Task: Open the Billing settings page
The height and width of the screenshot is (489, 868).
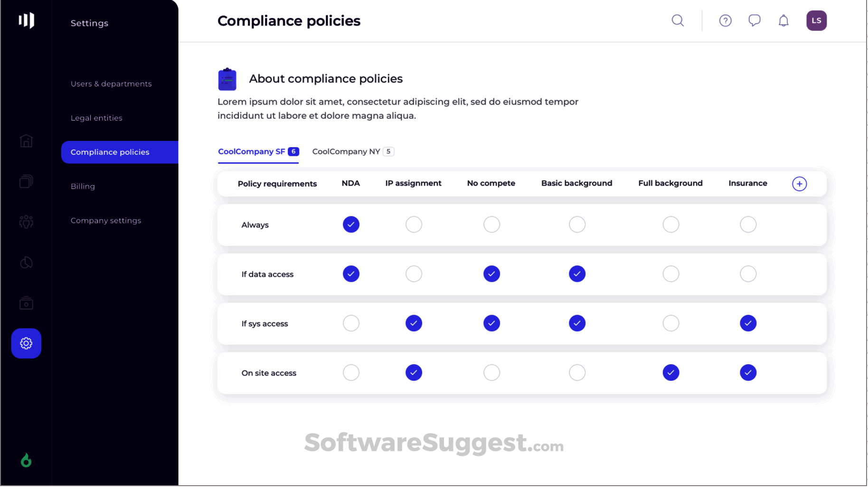Action: (83, 187)
